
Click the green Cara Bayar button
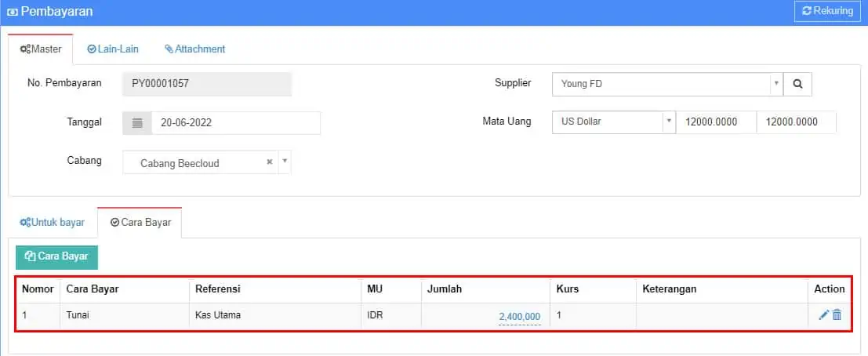(x=56, y=257)
